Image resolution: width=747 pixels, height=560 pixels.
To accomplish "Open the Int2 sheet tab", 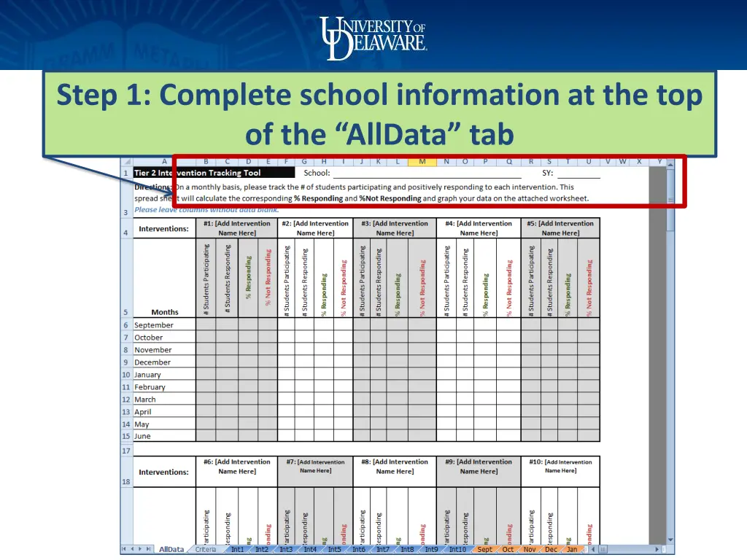I will (262, 550).
